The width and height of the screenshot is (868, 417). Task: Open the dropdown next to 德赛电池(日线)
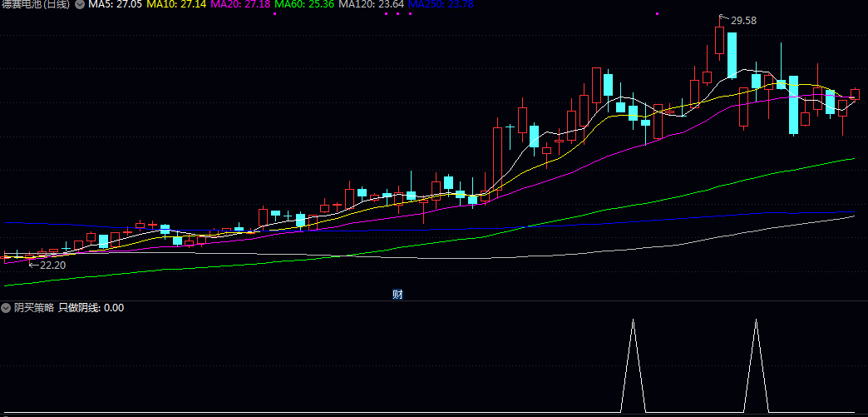coord(80,4)
